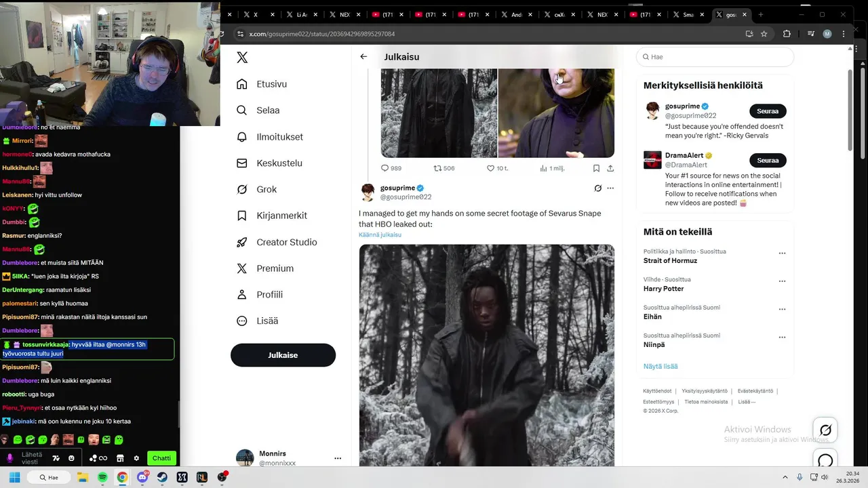This screenshot has height=488, width=868.
Task: Click Näytä lisää under trends
Action: click(x=660, y=367)
